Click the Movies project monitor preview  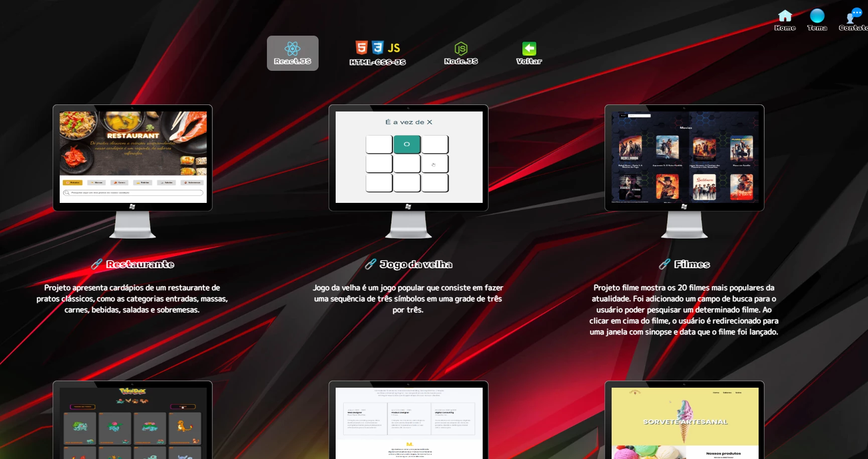coord(684,157)
